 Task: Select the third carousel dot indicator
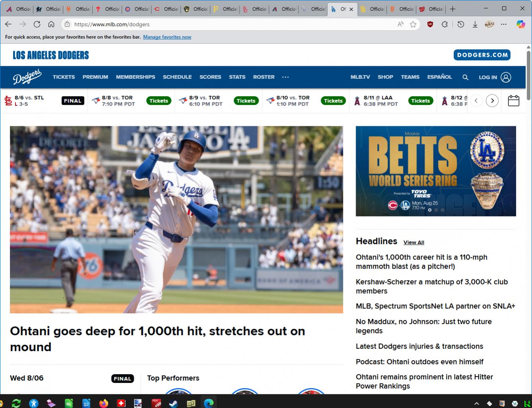(x=442, y=210)
